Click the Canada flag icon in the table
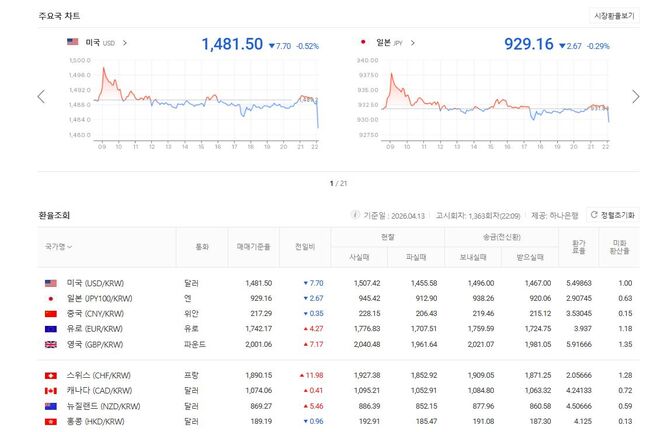The width and height of the screenshot is (650, 432). click(x=50, y=390)
